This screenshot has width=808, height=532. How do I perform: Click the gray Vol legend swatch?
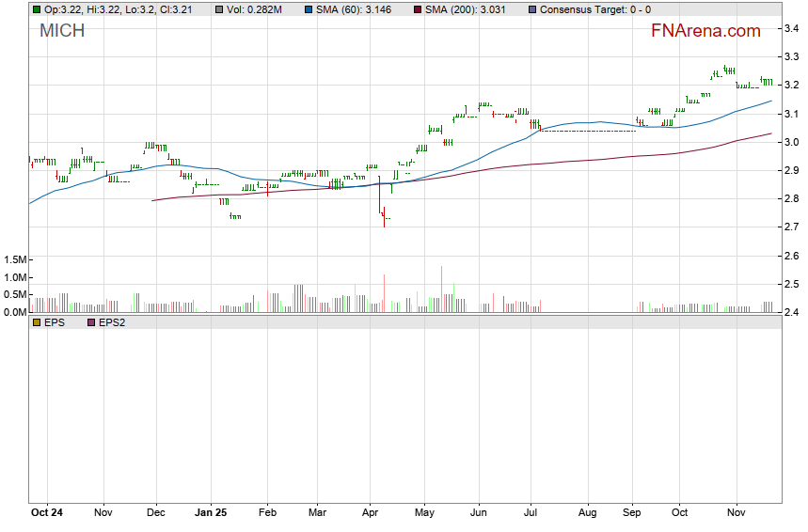coord(219,9)
